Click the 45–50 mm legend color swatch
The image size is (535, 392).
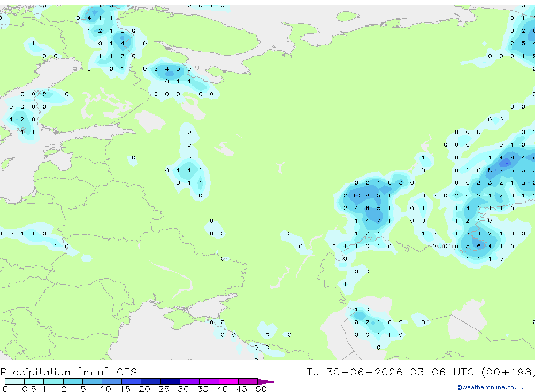tap(248, 381)
